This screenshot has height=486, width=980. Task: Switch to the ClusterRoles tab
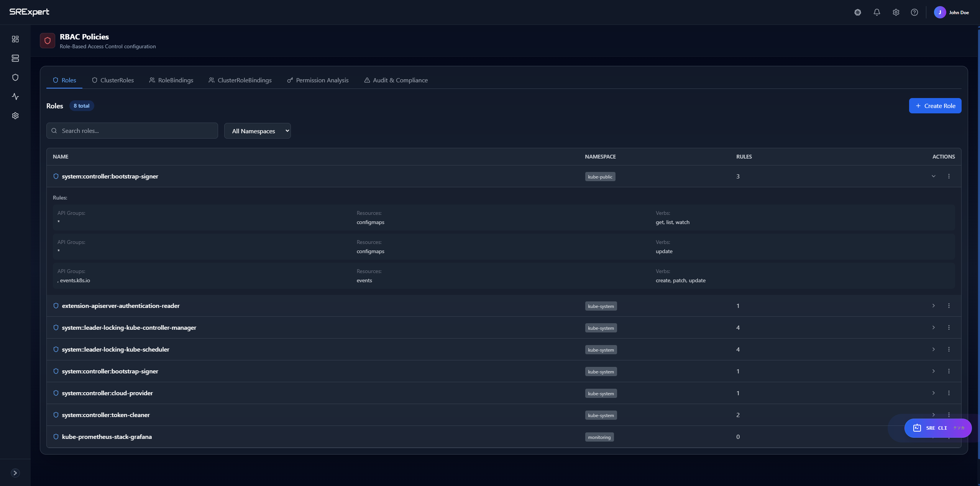point(112,80)
